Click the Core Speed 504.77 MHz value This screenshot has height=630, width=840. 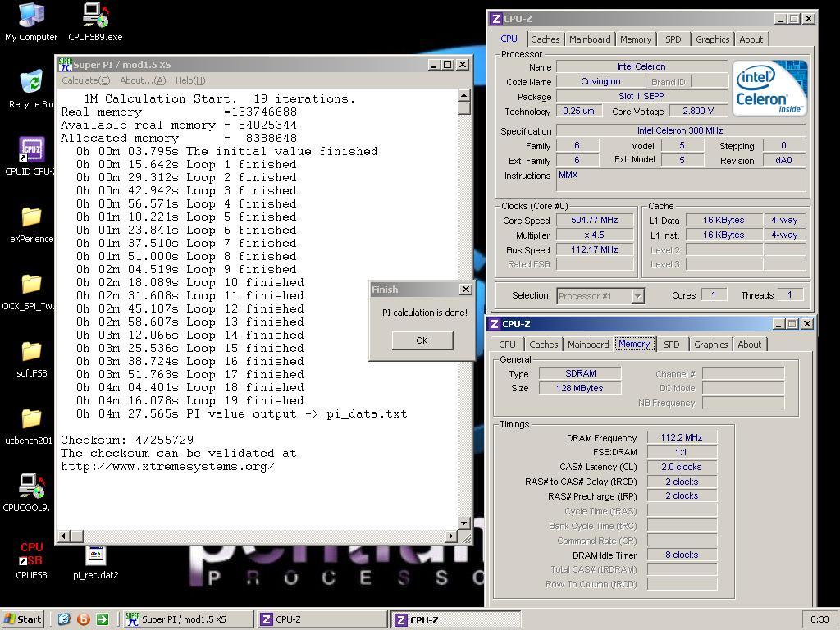pos(595,220)
